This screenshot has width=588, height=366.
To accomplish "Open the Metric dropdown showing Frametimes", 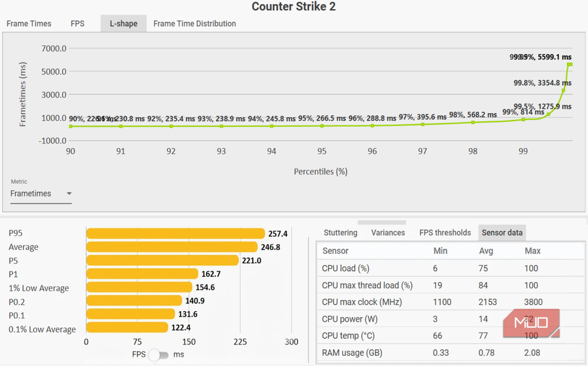I will [41, 193].
